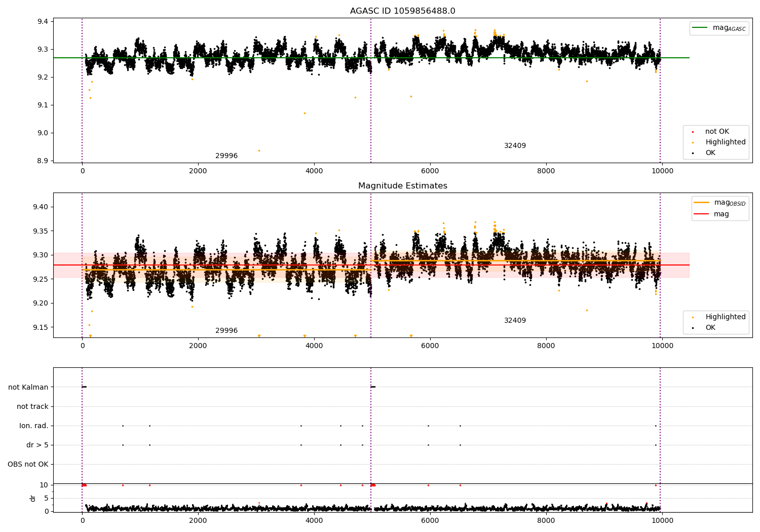The width and height of the screenshot is (760, 532).
Task: Click the 'OK' legend entry in middle plot
Action: point(710,328)
